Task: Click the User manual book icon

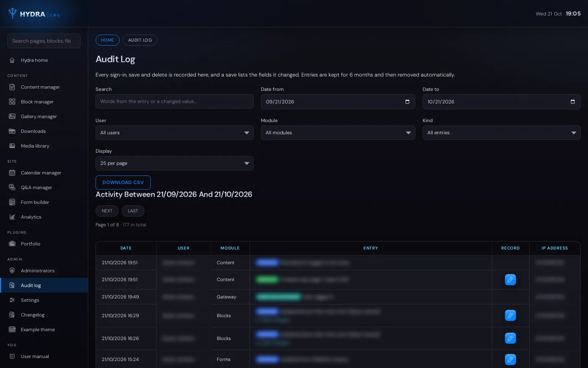Action: pos(12,356)
